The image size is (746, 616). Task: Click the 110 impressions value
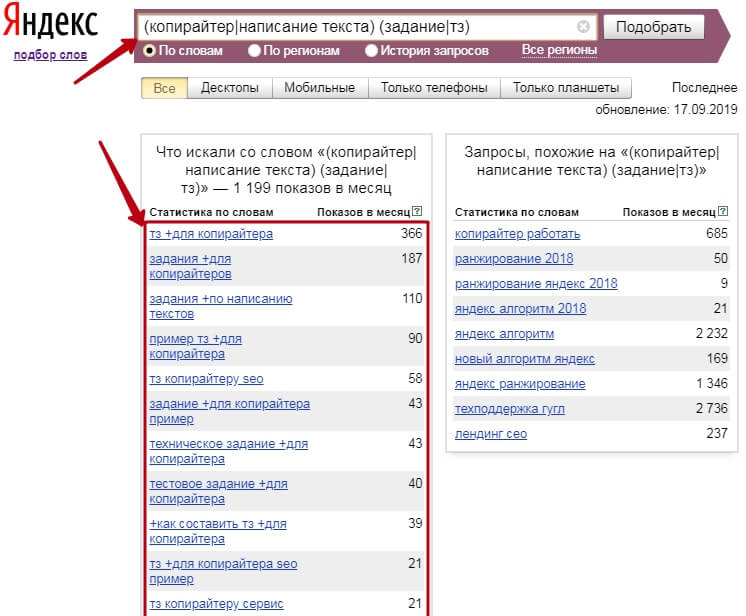click(412, 298)
